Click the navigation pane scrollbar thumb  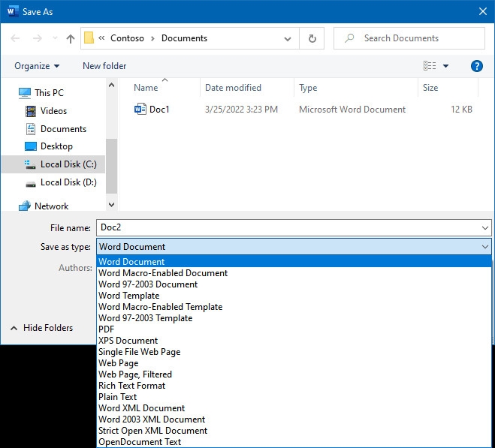click(x=111, y=166)
